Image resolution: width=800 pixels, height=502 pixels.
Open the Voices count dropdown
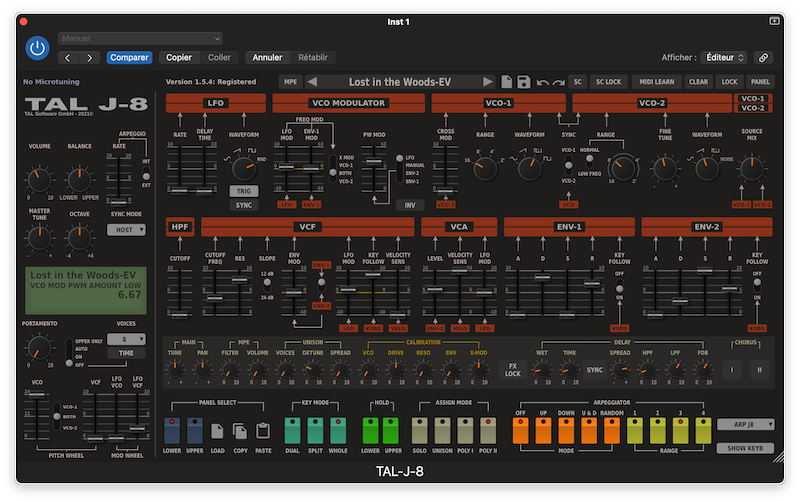[126, 339]
